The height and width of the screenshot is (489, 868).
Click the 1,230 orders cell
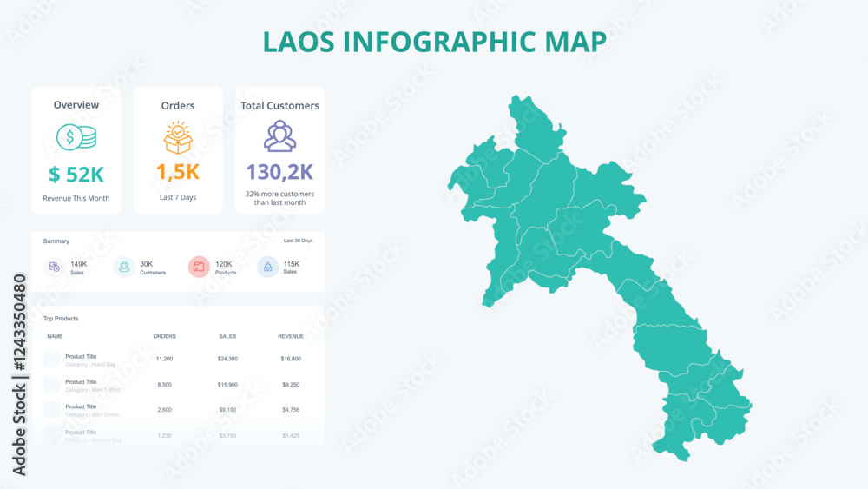click(x=164, y=436)
